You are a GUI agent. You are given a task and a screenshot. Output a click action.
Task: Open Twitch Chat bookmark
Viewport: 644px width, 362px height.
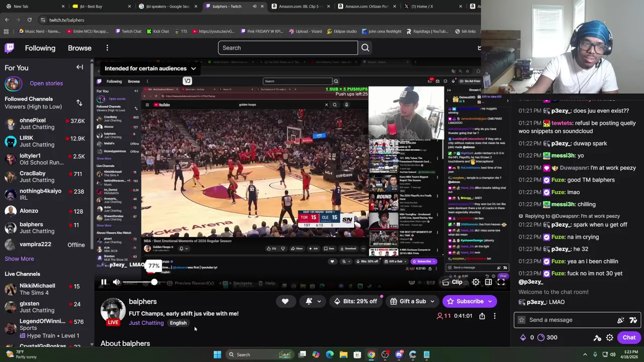[x=128, y=31]
